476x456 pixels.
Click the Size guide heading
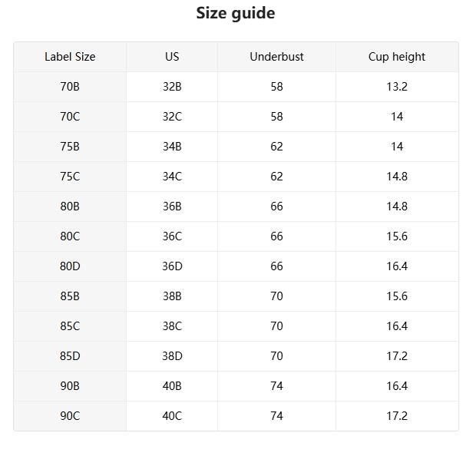tap(236, 13)
